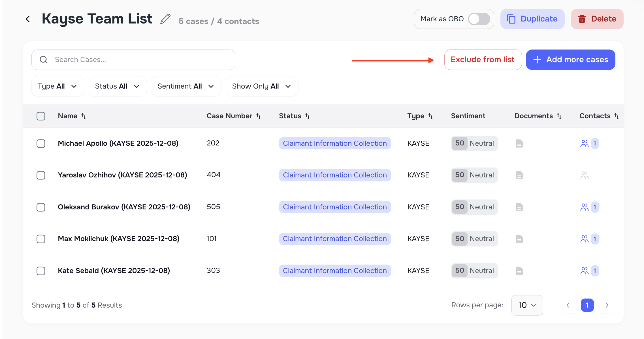Click the contacts icon in Kate Sebald's row
This screenshot has height=339, width=644.
[585, 271]
